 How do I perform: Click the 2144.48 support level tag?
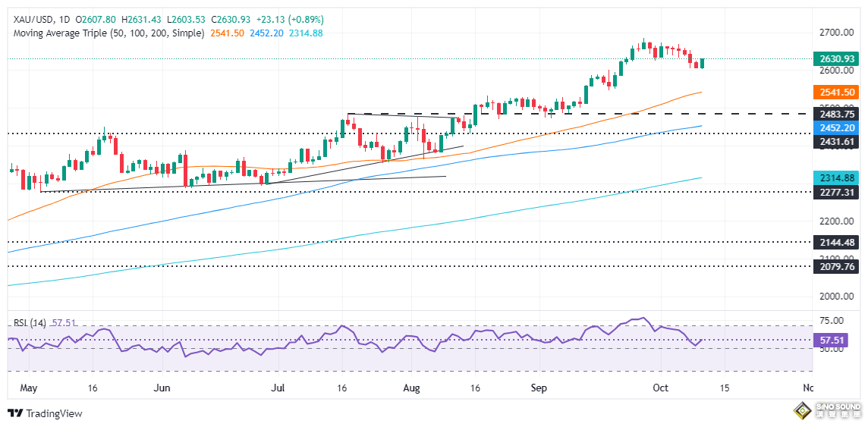(835, 243)
